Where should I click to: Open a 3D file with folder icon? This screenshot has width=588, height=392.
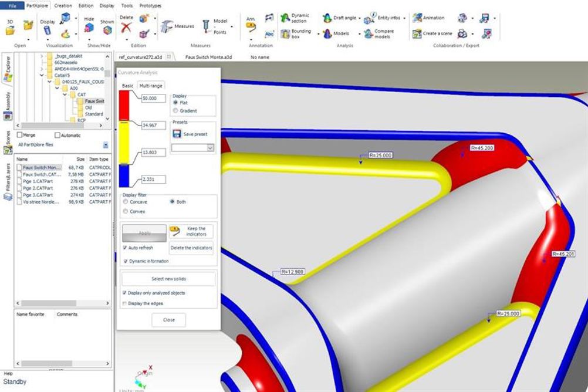[x=10, y=30]
